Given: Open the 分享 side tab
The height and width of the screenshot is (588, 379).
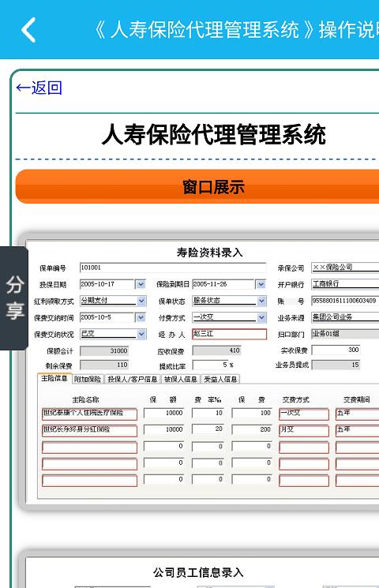Looking at the screenshot, I should click(14, 298).
